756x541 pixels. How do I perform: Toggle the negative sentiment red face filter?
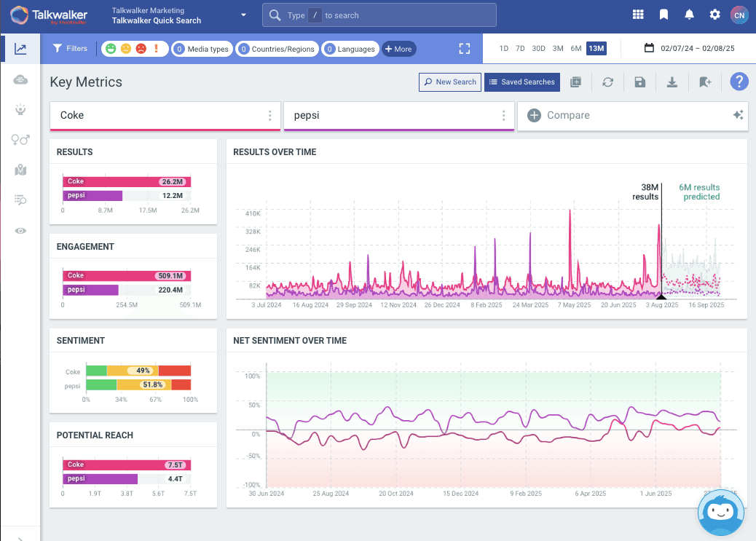pyautogui.click(x=141, y=49)
